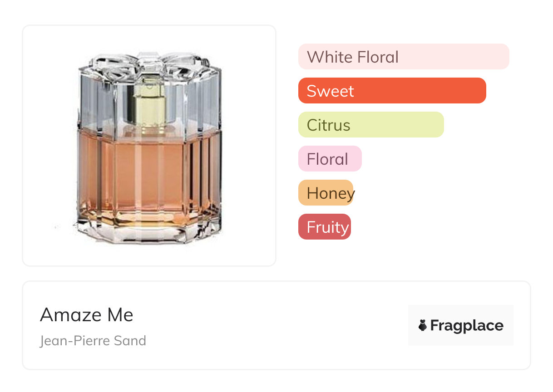Select the orange Sweet accord bar

pyautogui.click(x=391, y=91)
